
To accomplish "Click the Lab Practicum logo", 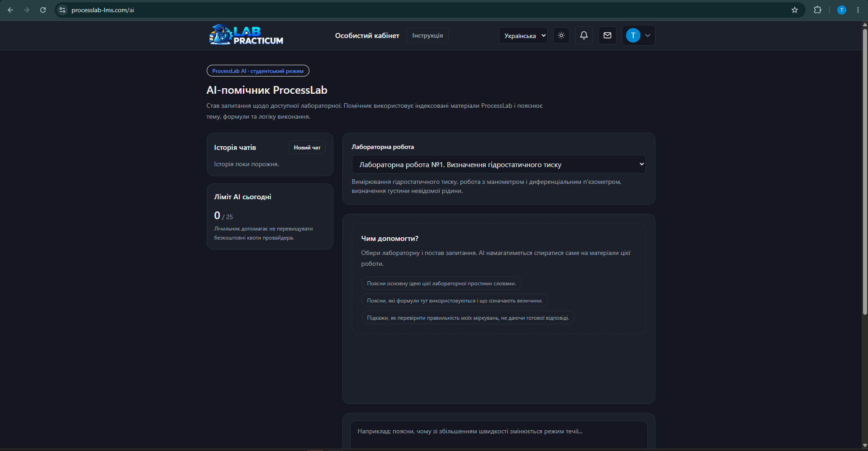I will (x=246, y=35).
